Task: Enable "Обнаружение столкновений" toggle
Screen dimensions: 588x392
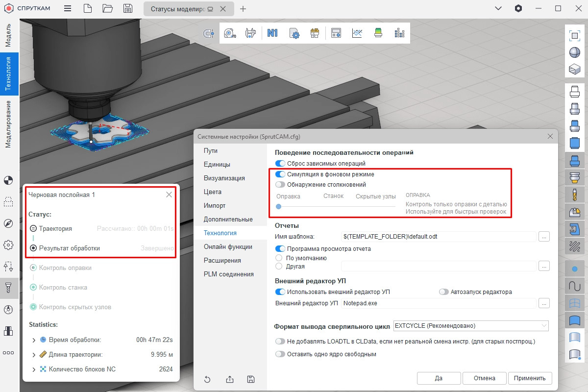Action: coord(280,185)
